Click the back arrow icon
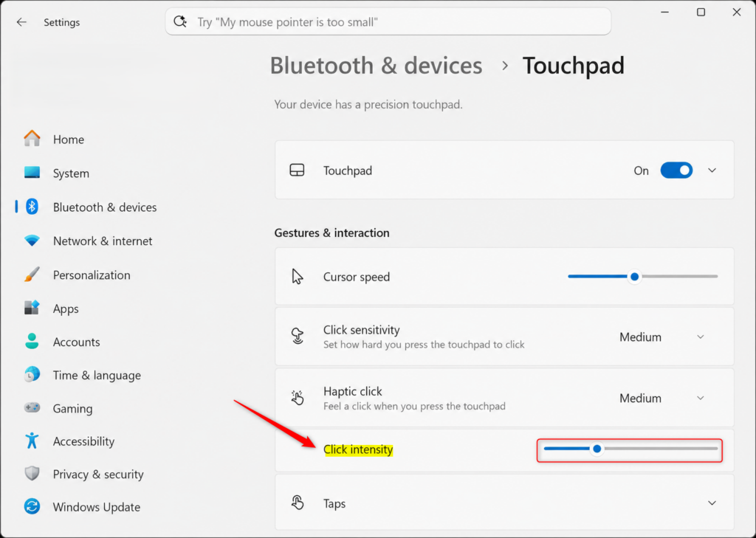The width and height of the screenshot is (756, 538). point(21,22)
